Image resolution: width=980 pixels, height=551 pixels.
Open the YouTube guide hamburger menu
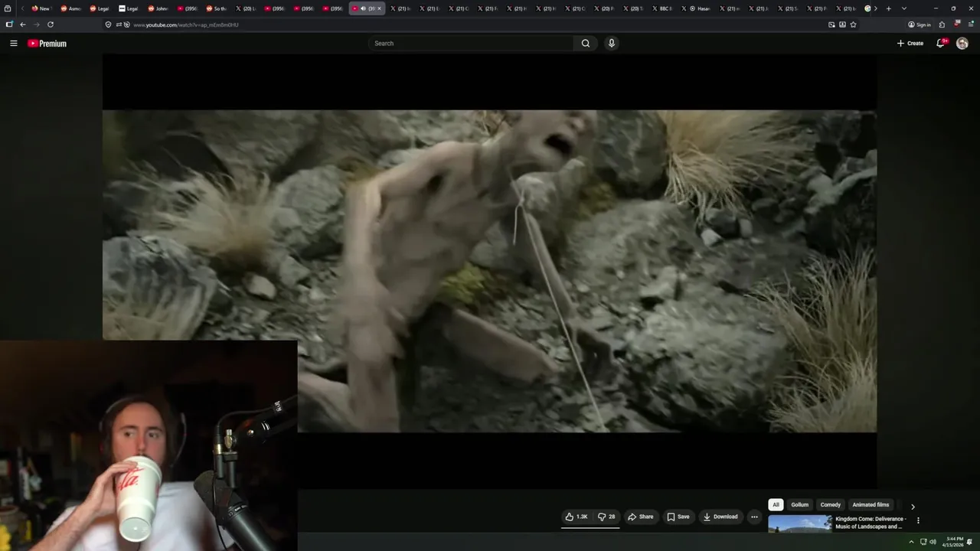pos(13,44)
